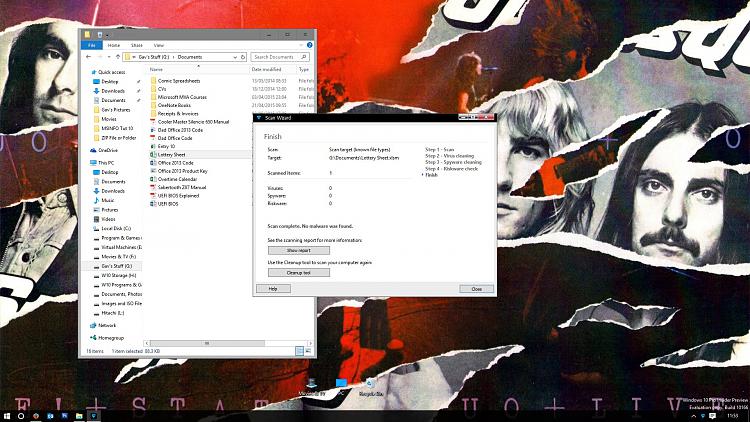Open Hitachi (L:) drive
Image resolution: width=750 pixels, height=422 pixels.
coord(112,313)
